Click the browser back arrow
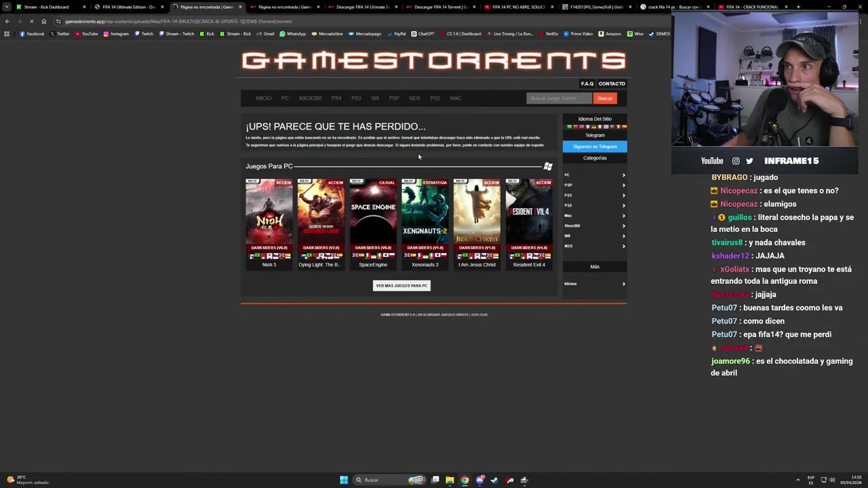This screenshot has width=868, height=488. pos(7,21)
